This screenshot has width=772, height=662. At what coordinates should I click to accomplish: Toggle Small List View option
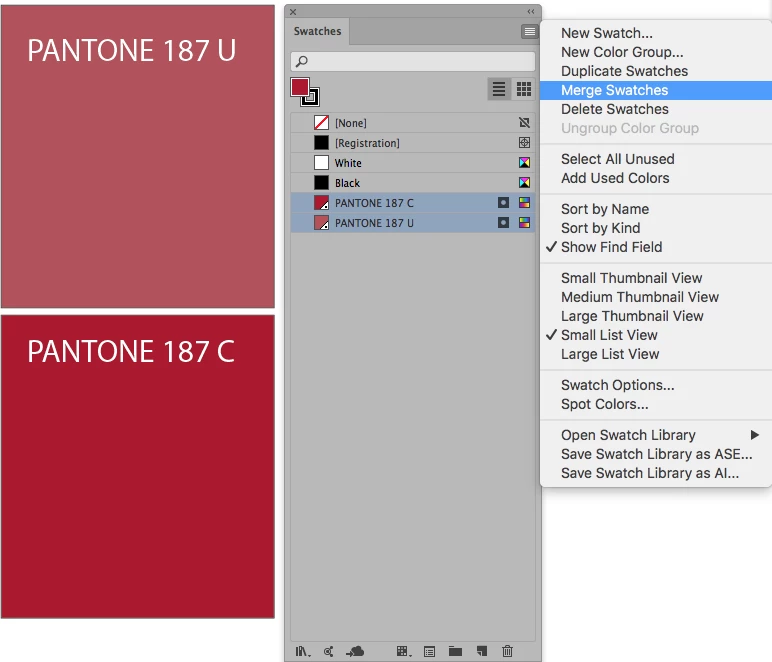click(656, 335)
